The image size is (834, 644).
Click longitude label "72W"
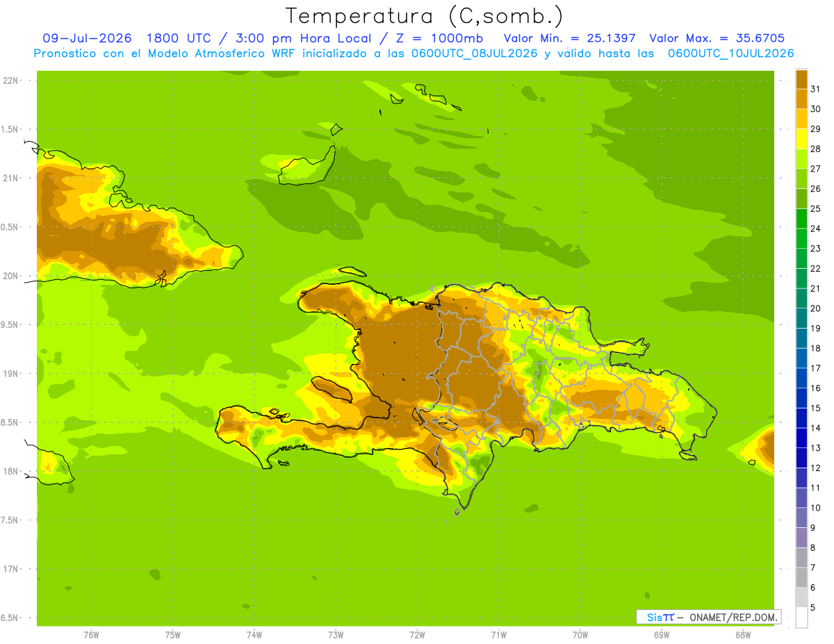pyautogui.click(x=417, y=635)
